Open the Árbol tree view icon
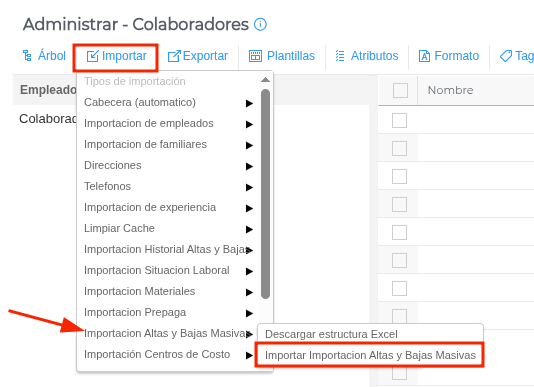This screenshot has width=534, height=387. (27, 56)
